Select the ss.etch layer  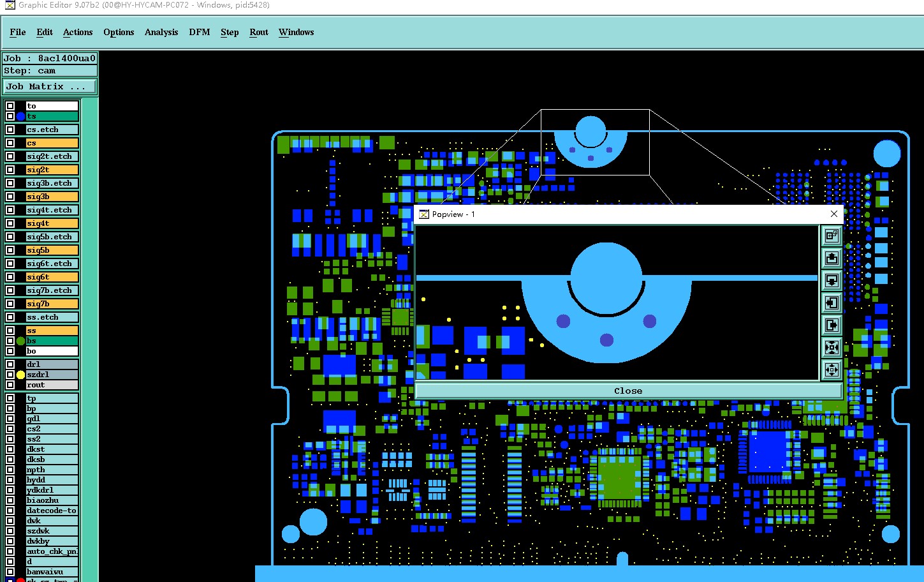[x=52, y=317]
